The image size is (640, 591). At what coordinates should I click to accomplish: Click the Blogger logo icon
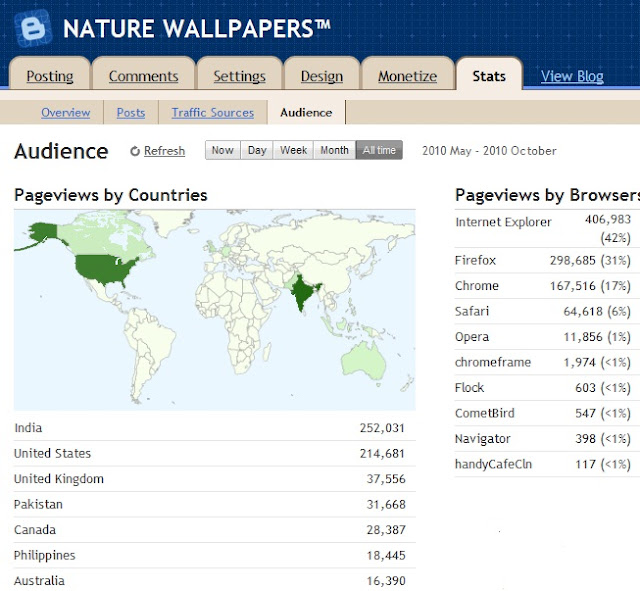[x=33, y=29]
